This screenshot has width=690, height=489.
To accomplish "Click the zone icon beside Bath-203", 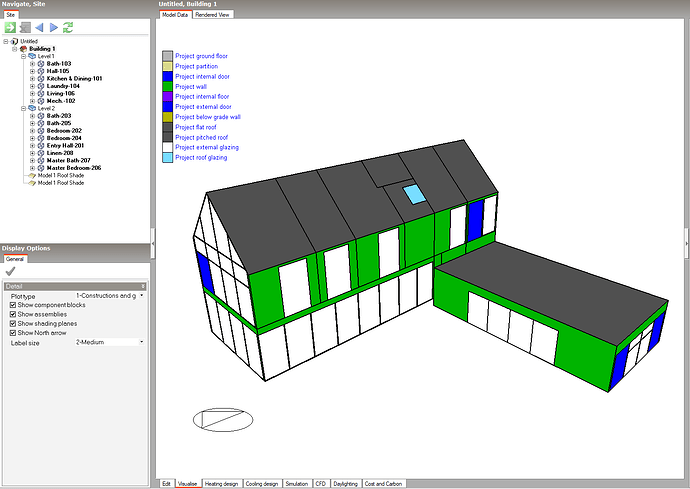I will tap(41, 116).
